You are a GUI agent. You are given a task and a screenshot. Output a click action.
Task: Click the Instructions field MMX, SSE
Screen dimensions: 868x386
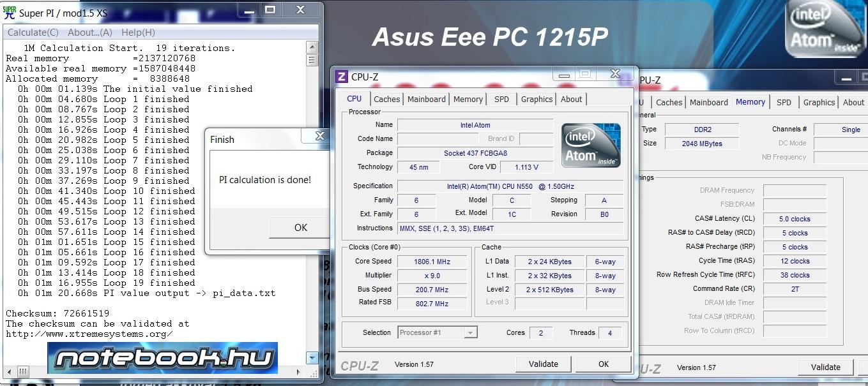coord(510,228)
